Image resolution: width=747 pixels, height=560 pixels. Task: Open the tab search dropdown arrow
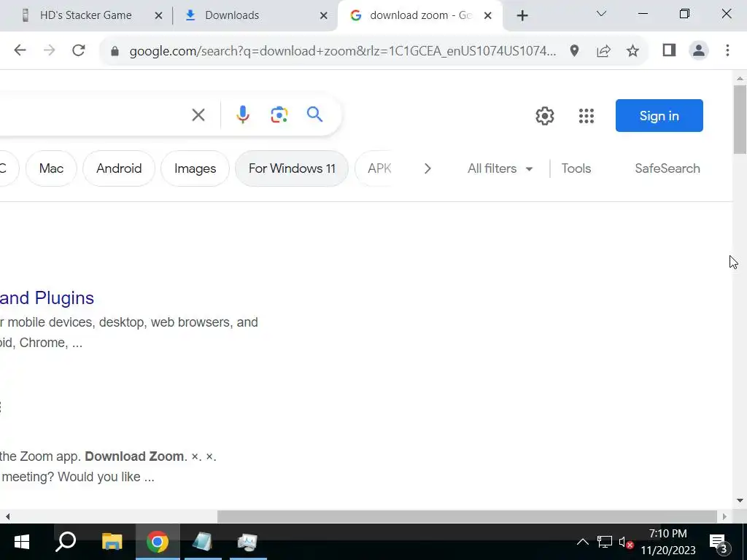(x=601, y=14)
